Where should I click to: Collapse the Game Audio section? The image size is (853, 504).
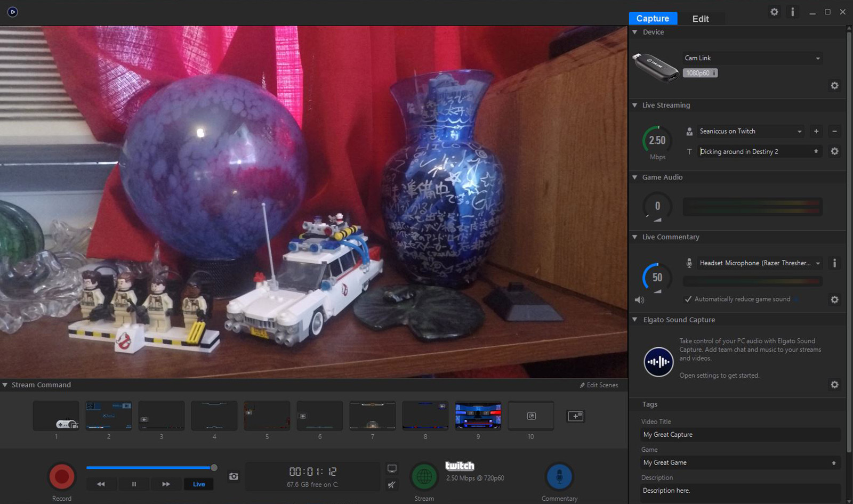coord(634,177)
